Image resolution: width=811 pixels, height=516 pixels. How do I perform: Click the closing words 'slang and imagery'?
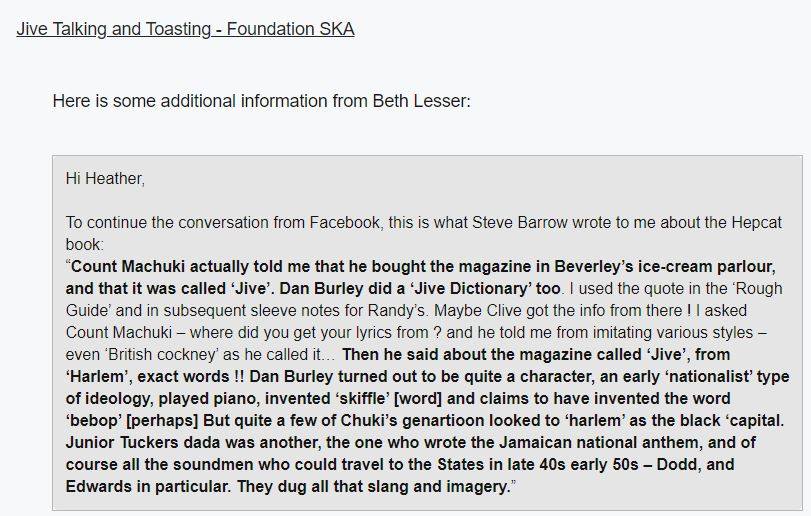tap(430, 486)
